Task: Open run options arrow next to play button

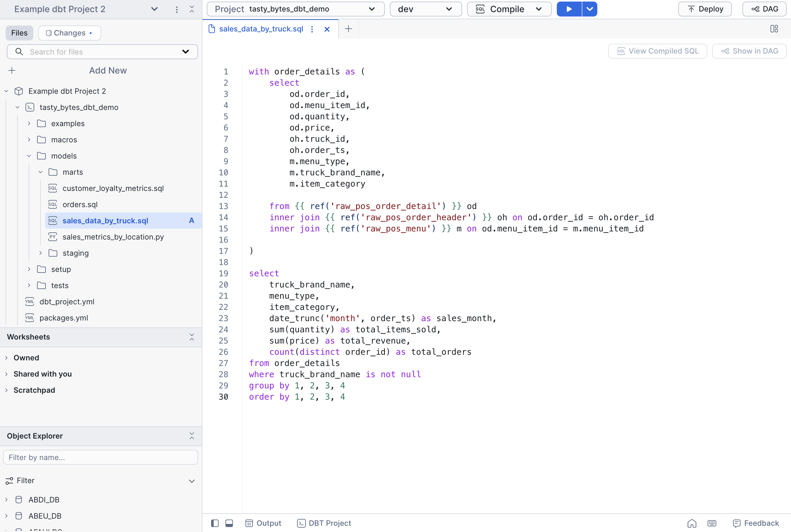Action: coord(590,9)
